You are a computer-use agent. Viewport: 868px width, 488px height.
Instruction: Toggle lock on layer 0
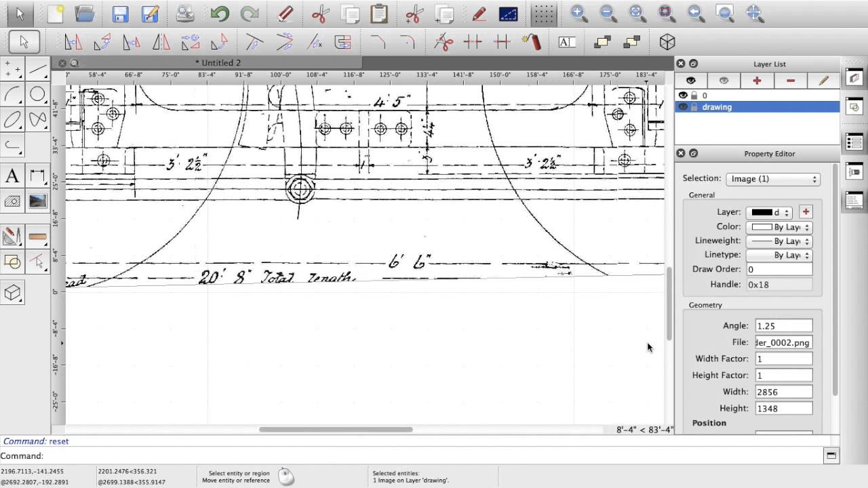tap(694, 96)
